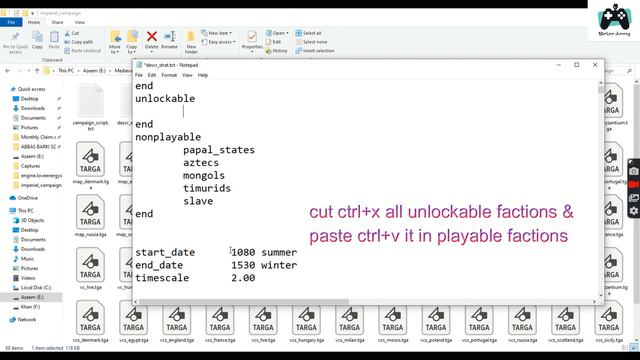Click This PC in the address bar breadcrumb
The width and height of the screenshot is (640, 360).
[66, 71]
